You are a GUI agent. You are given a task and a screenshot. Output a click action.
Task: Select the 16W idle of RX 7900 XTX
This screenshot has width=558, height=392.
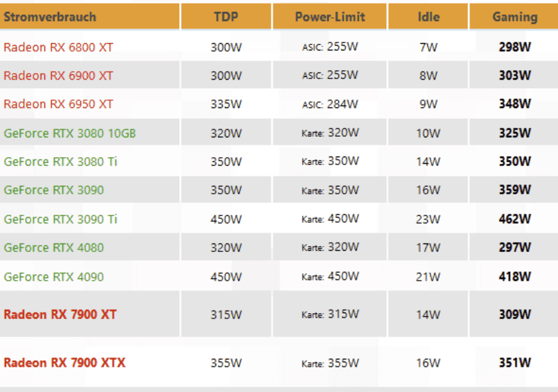pyautogui.click(x=429, y=363)
